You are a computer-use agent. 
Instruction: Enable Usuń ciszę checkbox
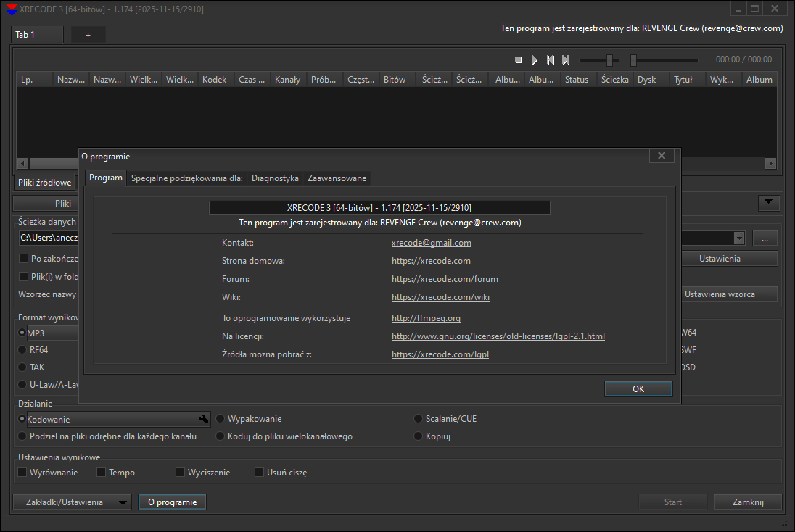point(259,473)
